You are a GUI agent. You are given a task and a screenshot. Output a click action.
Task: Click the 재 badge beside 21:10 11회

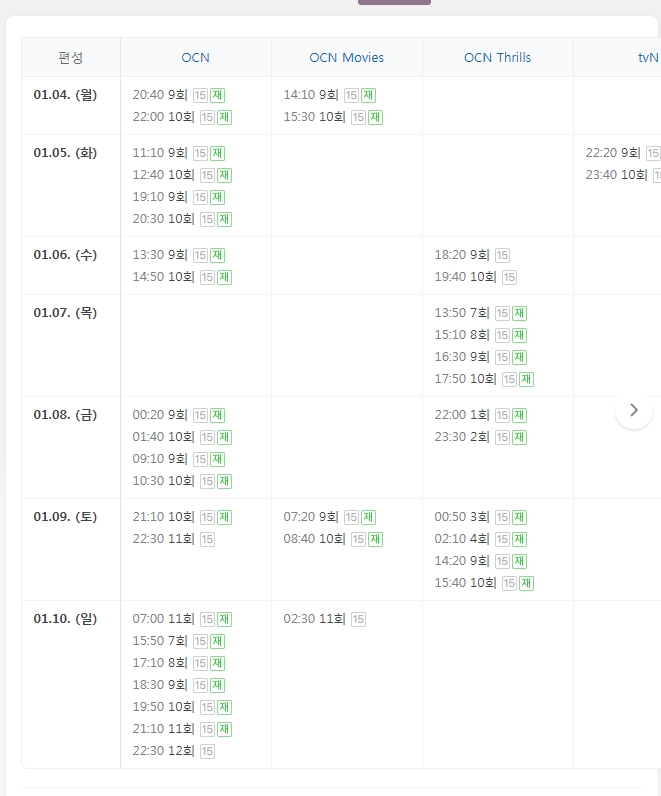pyautogui.click(x=224, y=729)
